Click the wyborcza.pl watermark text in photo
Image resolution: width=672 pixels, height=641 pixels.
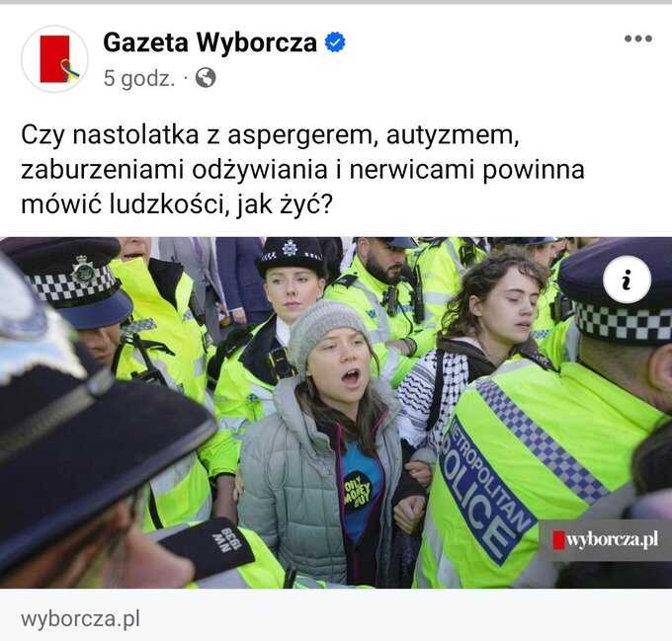612,539
